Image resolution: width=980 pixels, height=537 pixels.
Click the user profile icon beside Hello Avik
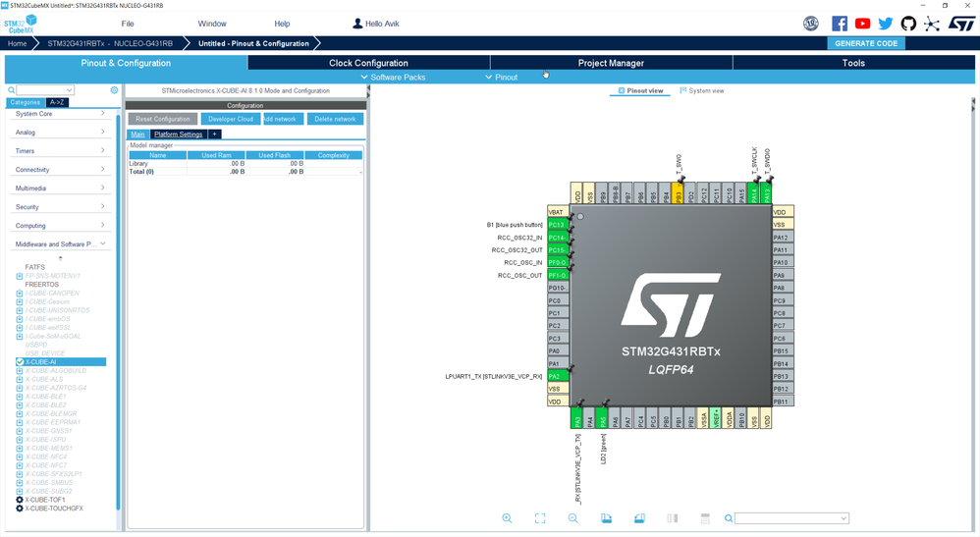click(x=357, y=24)
